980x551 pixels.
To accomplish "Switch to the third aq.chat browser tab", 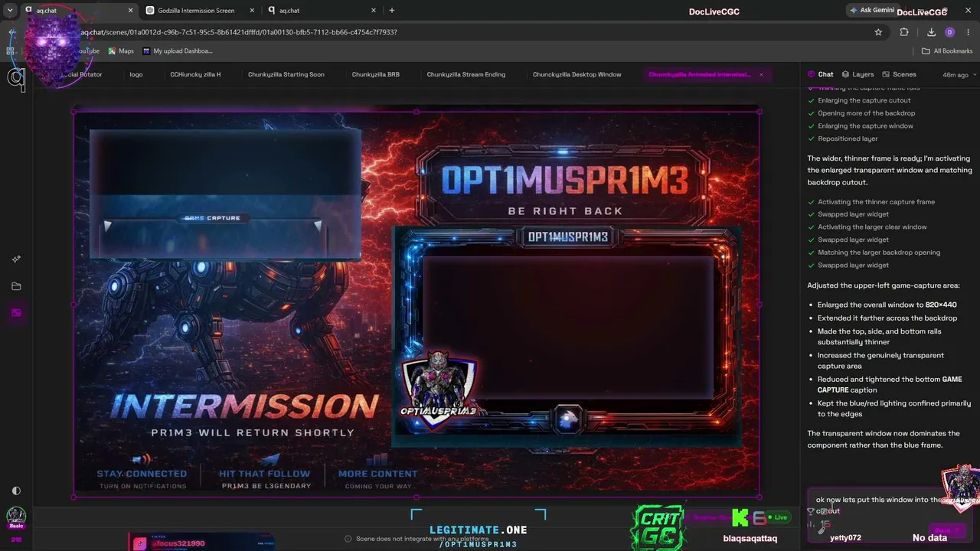I will click(320, 11).
